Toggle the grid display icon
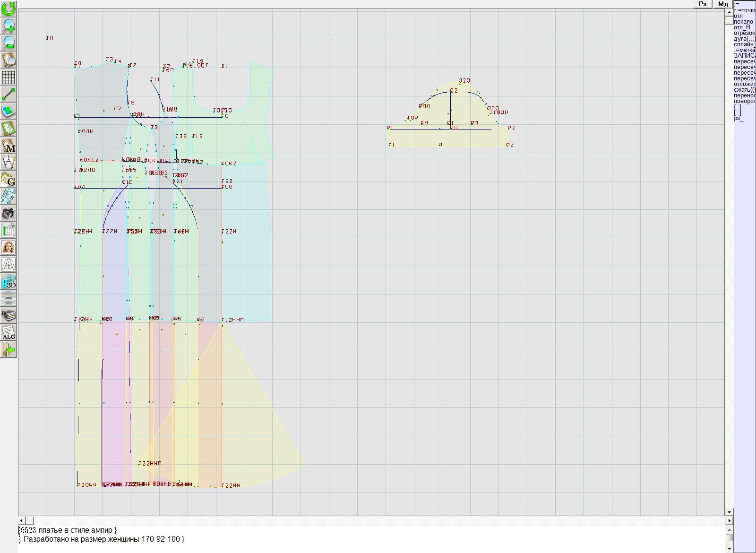This screenshot has height=553, width=756. click(9, 77)
